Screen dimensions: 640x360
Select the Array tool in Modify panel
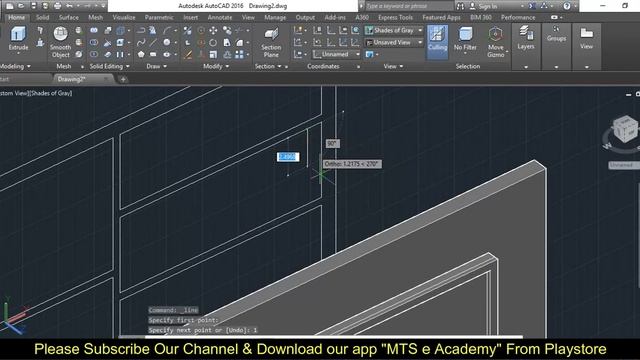240,54
